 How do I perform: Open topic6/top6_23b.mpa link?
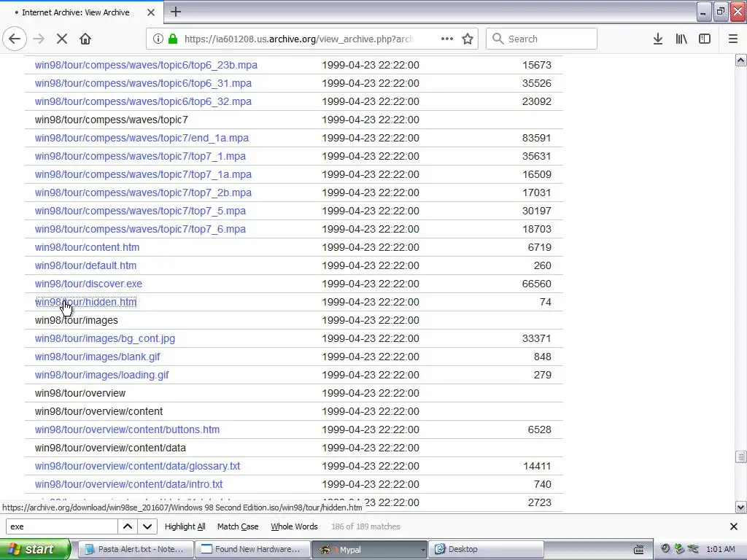coord(146,65)
